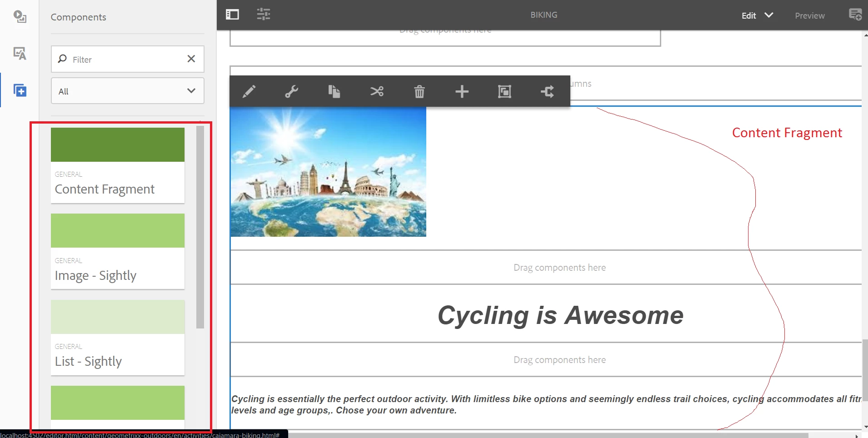Open component Configure wrench icon
868x438 pixels.
pos(292,91)
